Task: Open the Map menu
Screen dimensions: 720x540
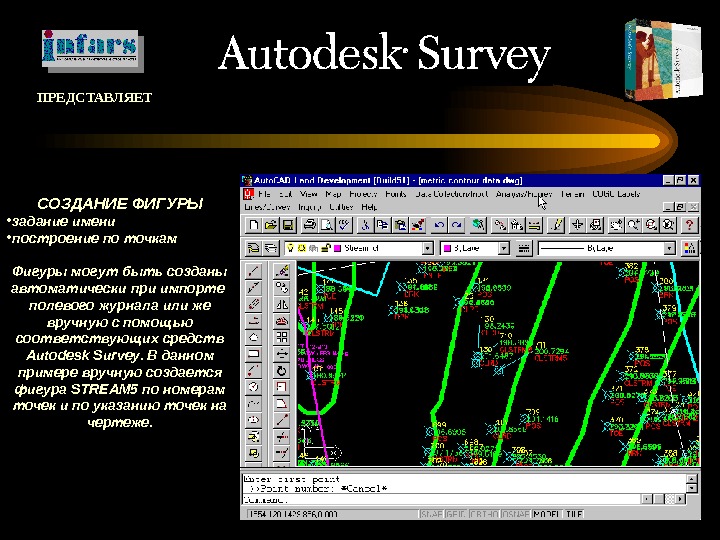Action: (333, 194)
